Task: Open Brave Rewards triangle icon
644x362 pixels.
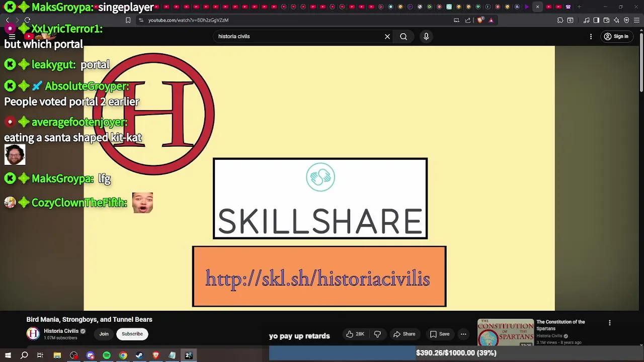Action: click(491, 20)
